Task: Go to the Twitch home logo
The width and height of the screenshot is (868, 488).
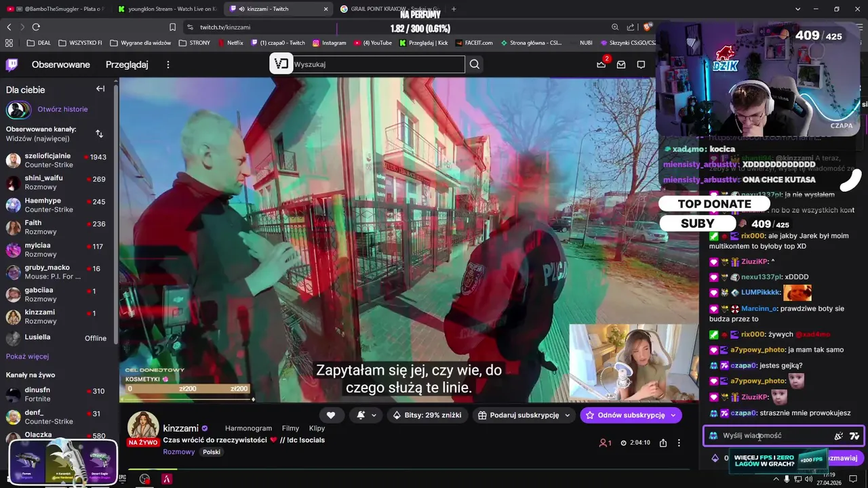Action: pyautogui.click(x=12, y=65)
